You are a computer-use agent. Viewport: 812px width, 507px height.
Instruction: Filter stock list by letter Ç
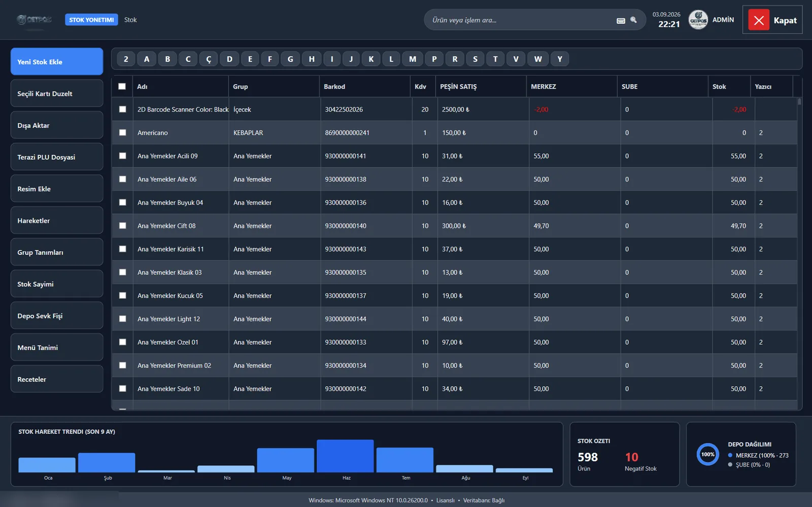(x=209, y=59)
